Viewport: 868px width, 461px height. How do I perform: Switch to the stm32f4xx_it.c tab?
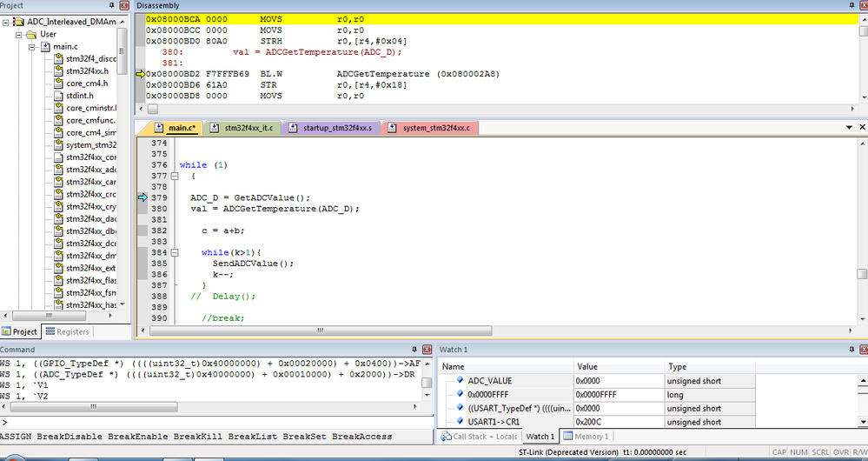(x=248, y=129)
